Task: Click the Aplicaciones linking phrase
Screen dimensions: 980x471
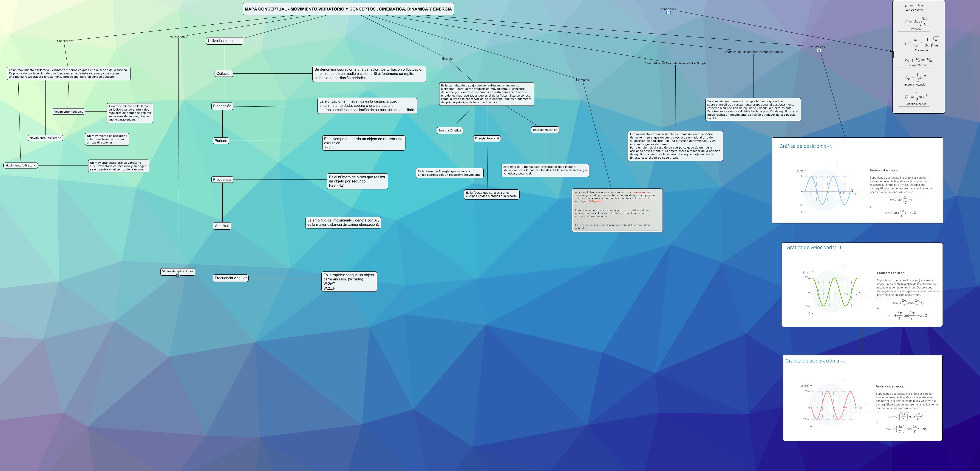Action: (178, 37)
